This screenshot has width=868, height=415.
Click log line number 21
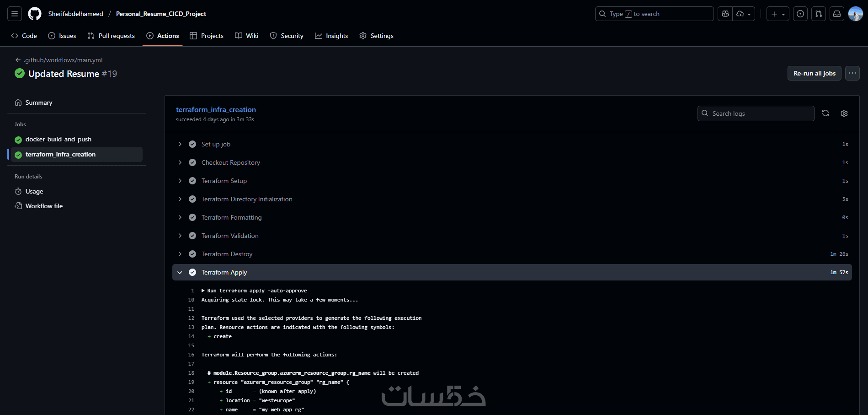click(x=191, y=400)
